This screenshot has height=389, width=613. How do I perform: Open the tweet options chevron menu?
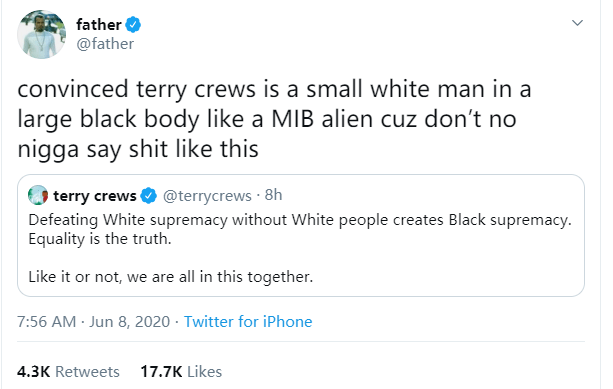577,23
